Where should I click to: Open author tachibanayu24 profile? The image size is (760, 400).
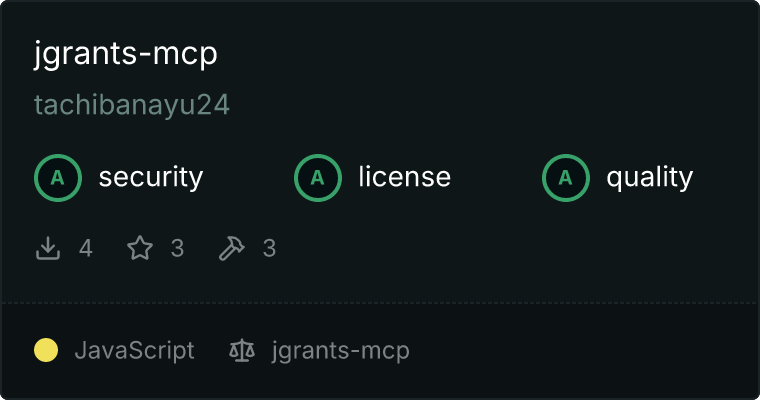132,105
